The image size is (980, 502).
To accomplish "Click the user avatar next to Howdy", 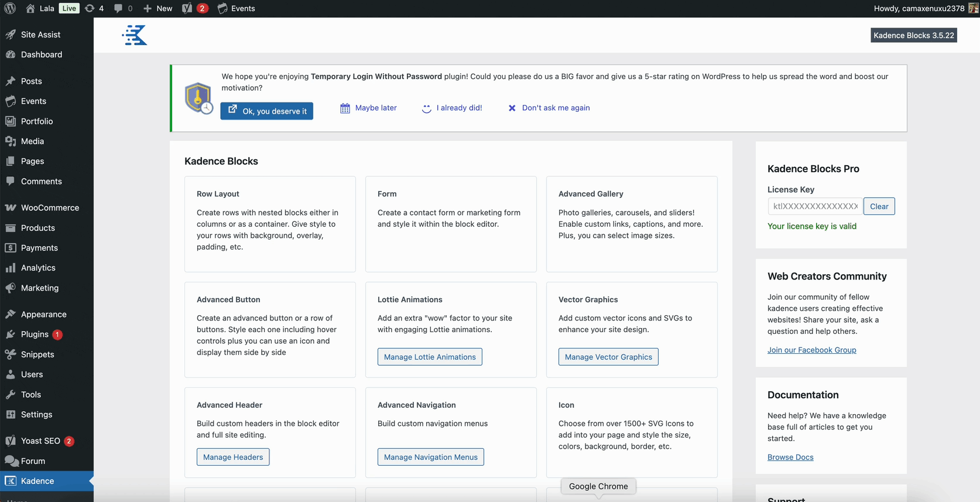I will click(x=973, y=8).
